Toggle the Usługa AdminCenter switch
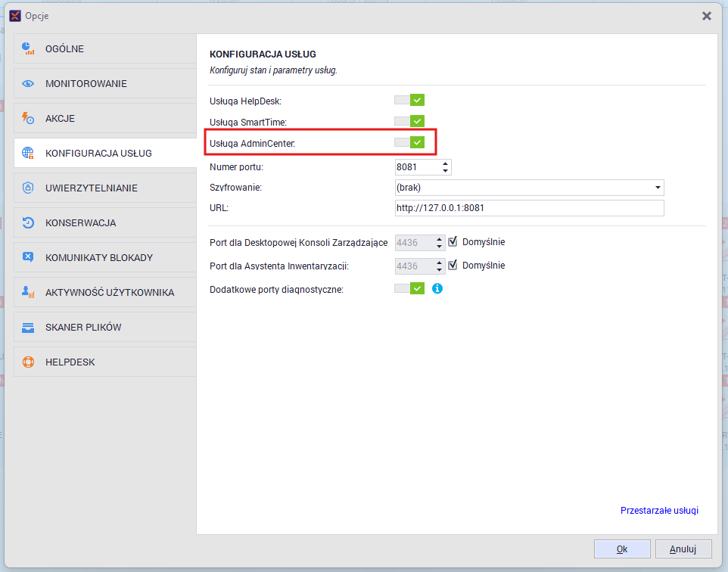The width and height of the screenshot is (728, 572). pyautogui.click(x=409, y=142)
